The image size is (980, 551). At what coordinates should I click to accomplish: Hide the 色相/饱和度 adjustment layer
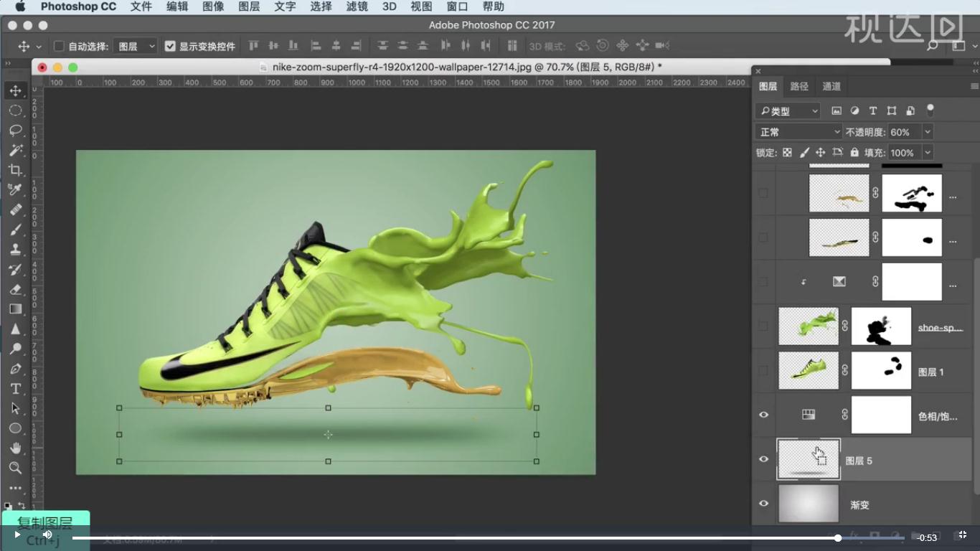pyautogui.click(x=763, y=415)
